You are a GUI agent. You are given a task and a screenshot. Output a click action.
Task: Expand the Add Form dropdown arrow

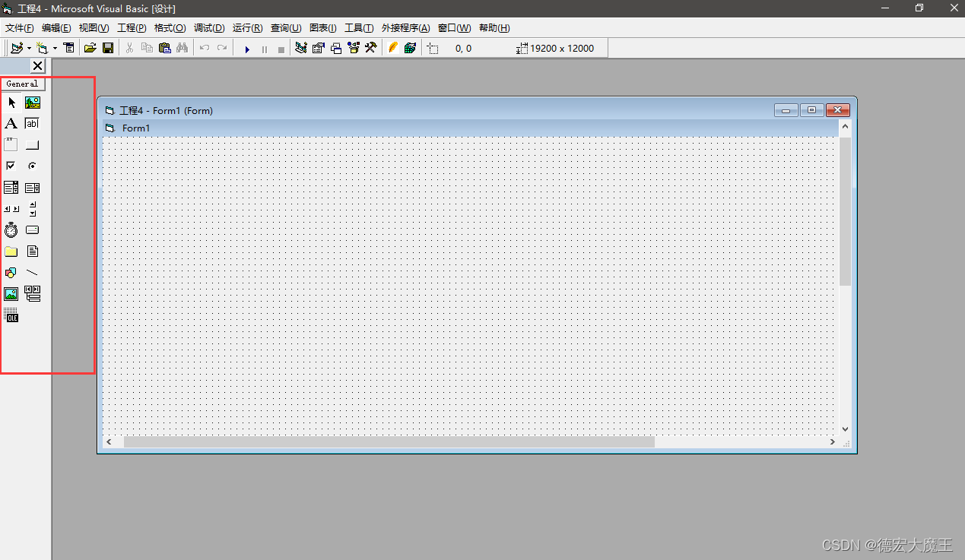point(55,48)
